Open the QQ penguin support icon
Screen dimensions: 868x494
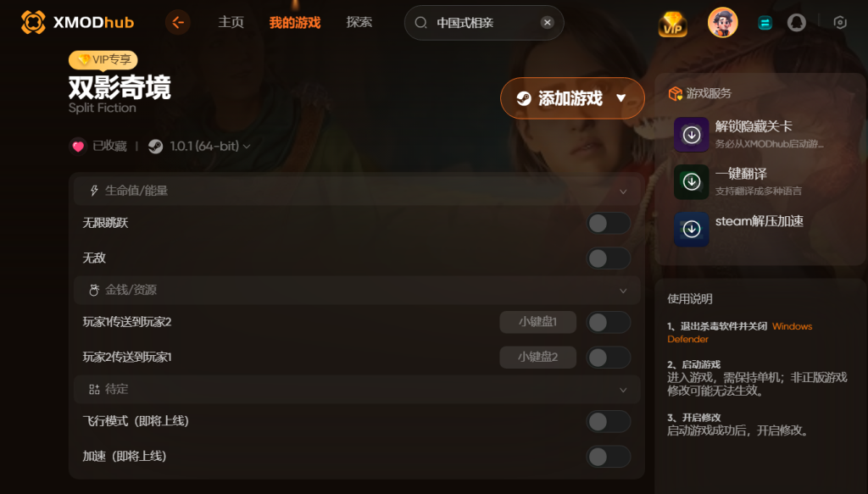tap(797, 23)
